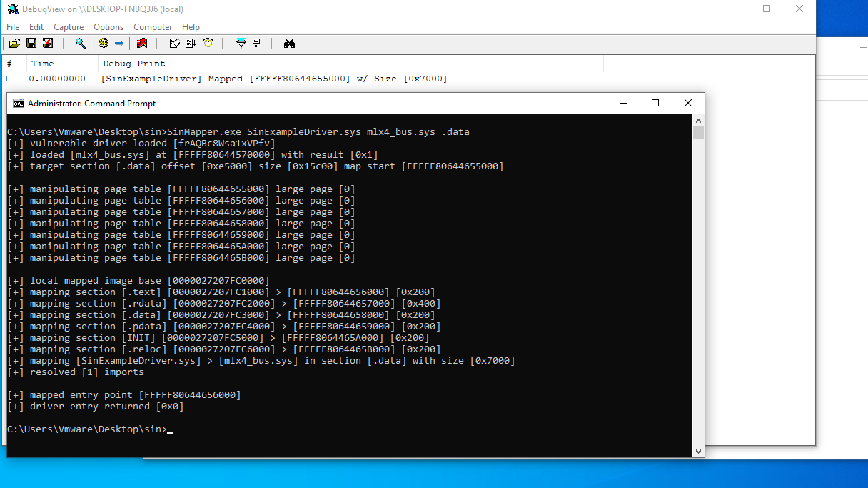
Task: Click Command Prompt scrollbar up arrow
Action: (698, 121)
